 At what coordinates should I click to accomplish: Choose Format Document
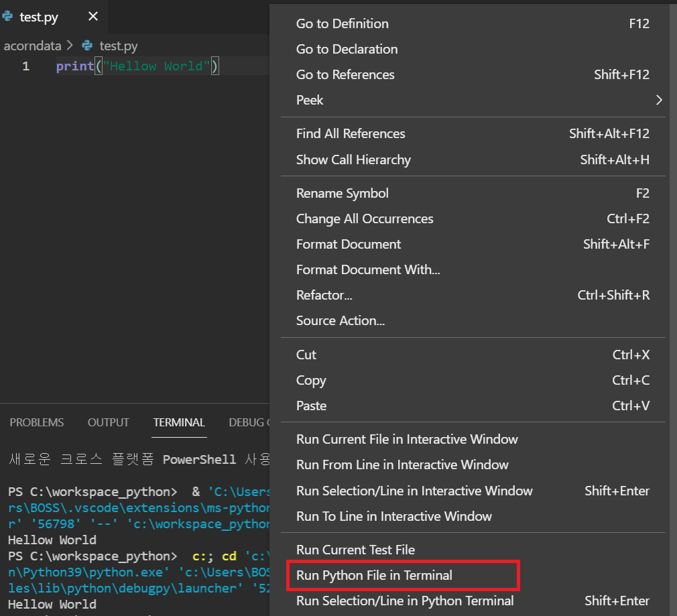tap(348, 244)
